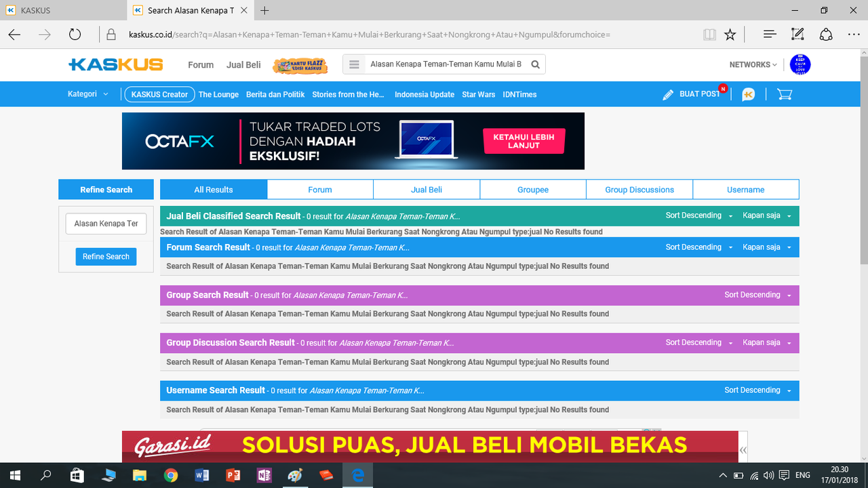Open the IDNTimes link
This screenshot has height=488, width=868.
[x=519, y=94]
